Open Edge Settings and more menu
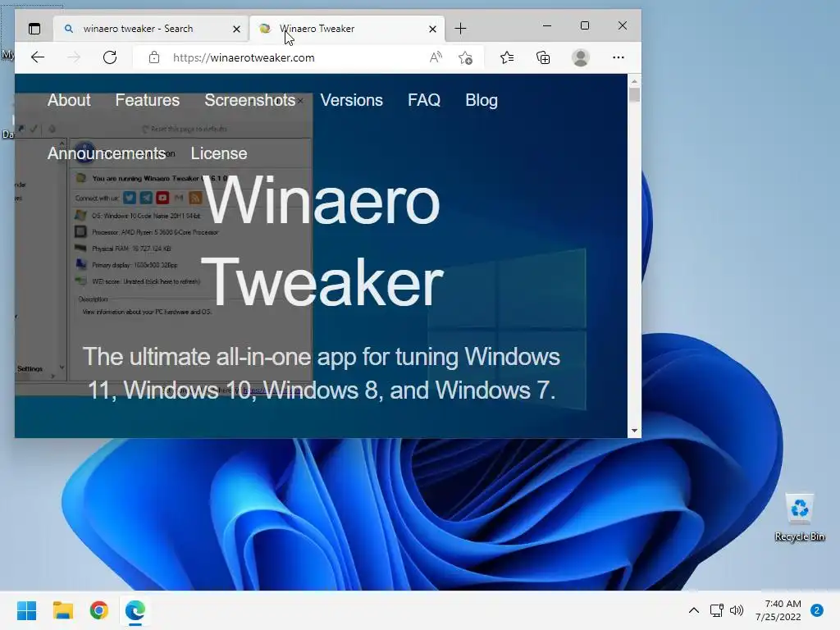Image resolution: width=840 pixels, height=630 pixels. [x=619, y=57]
